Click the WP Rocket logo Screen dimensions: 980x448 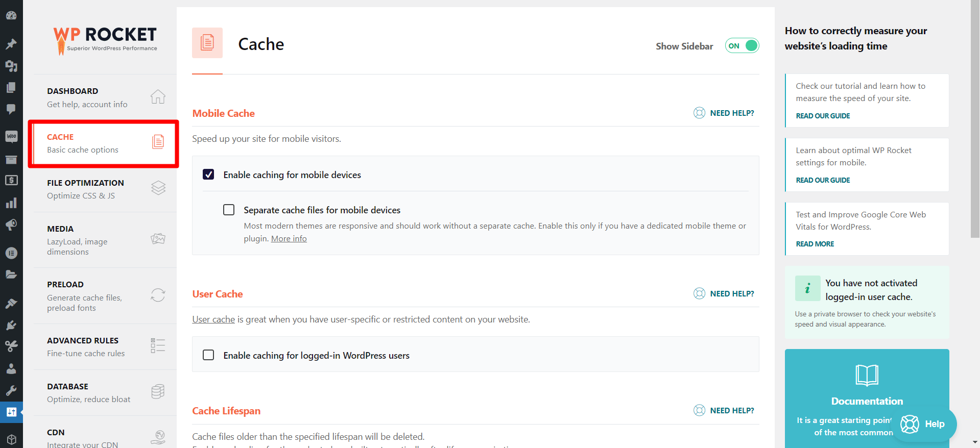click(105, 40)
